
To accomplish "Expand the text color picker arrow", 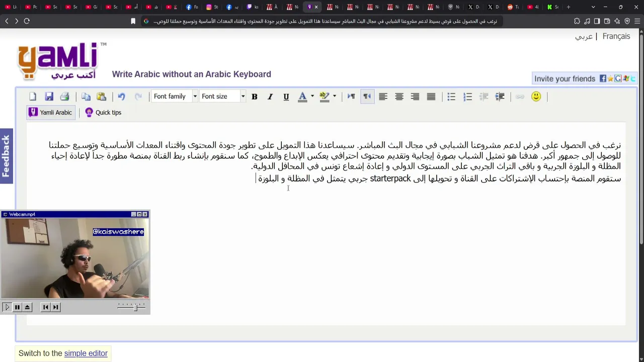I will coord(312,97).
